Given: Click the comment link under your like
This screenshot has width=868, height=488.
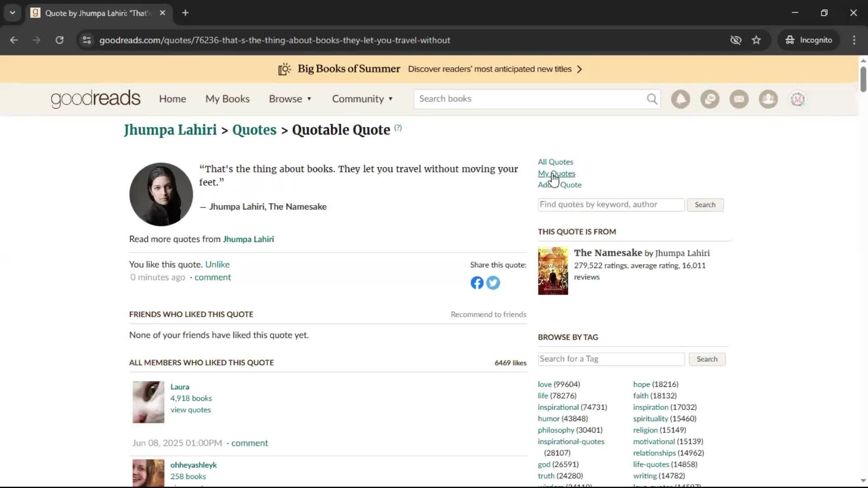Looking at the screenshot, I should point(212,277).
